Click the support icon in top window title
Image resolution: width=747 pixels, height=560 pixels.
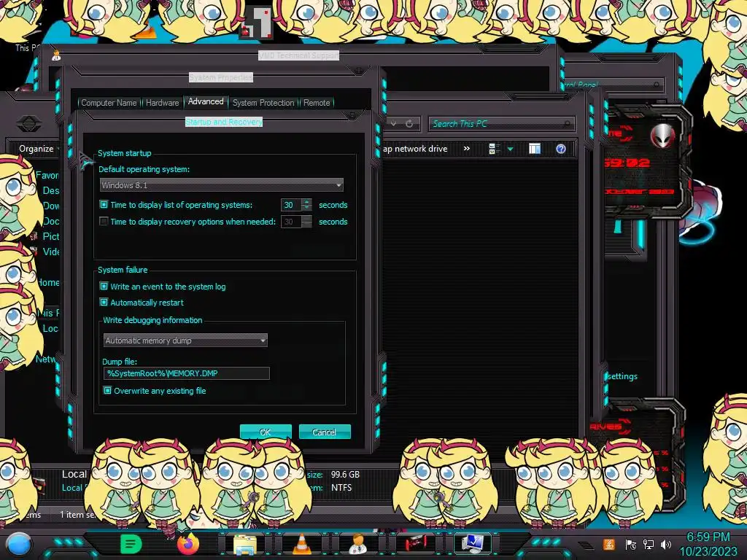click(x=56, y=55)
